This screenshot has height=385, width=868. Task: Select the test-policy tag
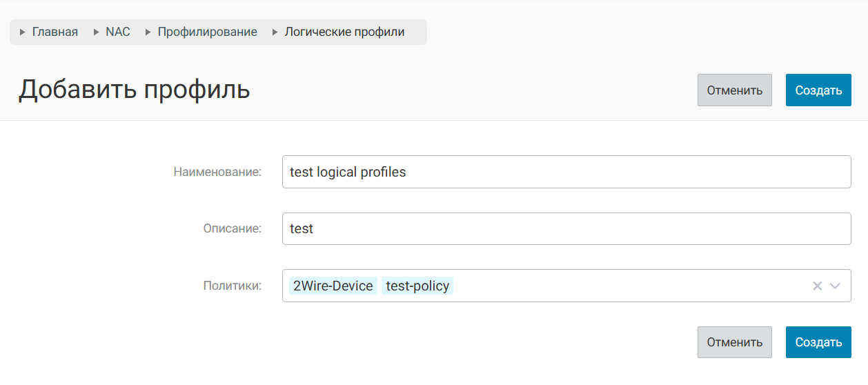pyautogui.click(x=417, y=286)
